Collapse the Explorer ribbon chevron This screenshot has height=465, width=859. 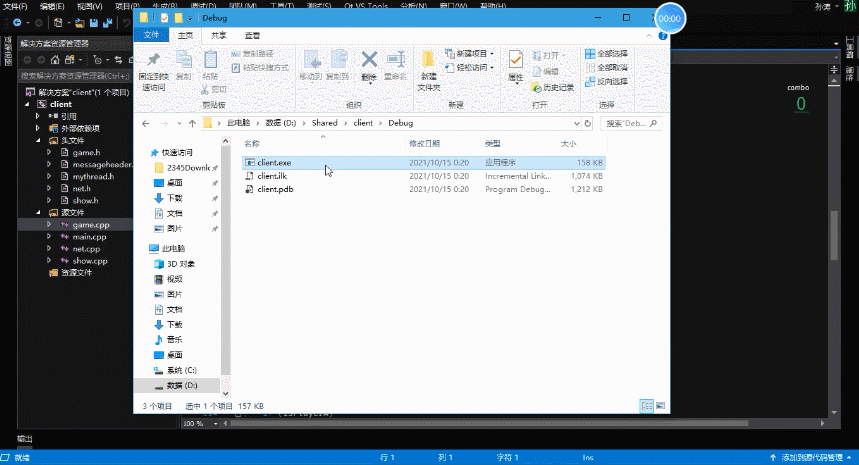[x=649, y=36]
